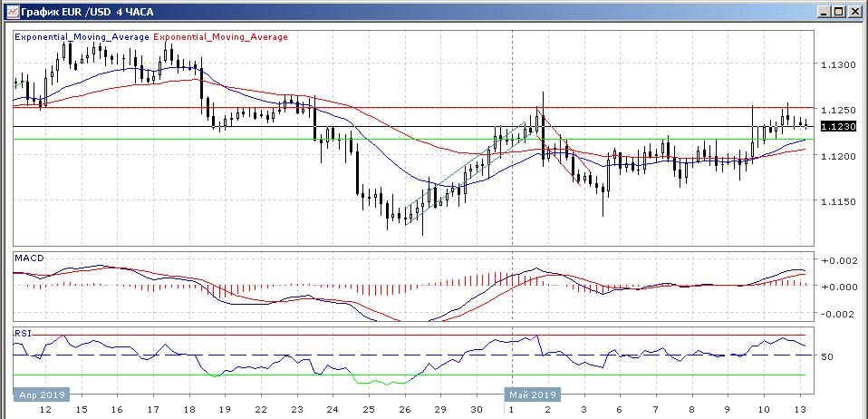Click the 1.1150 price axis label
Image resolution: width=868 pixels, height=419 pixels.
[838, 201]
